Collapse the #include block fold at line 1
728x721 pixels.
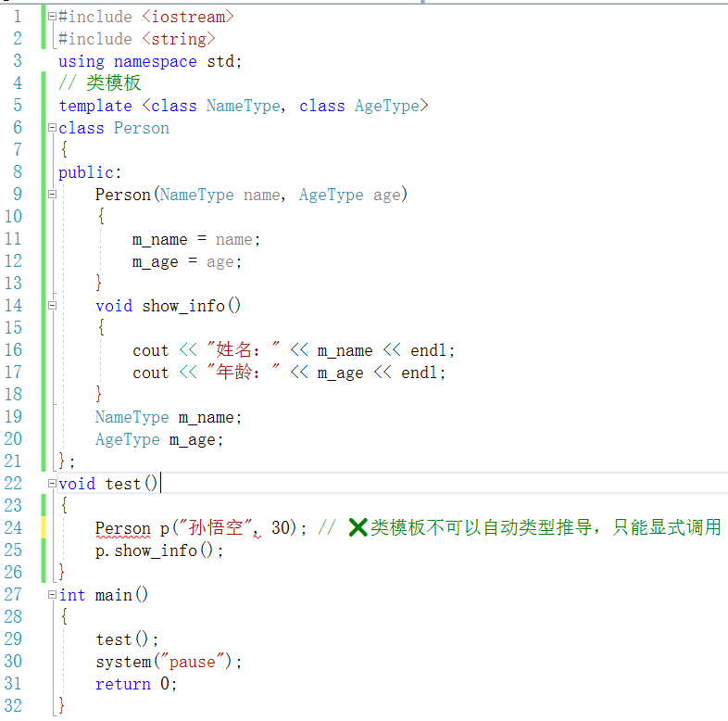pos(52,17)
